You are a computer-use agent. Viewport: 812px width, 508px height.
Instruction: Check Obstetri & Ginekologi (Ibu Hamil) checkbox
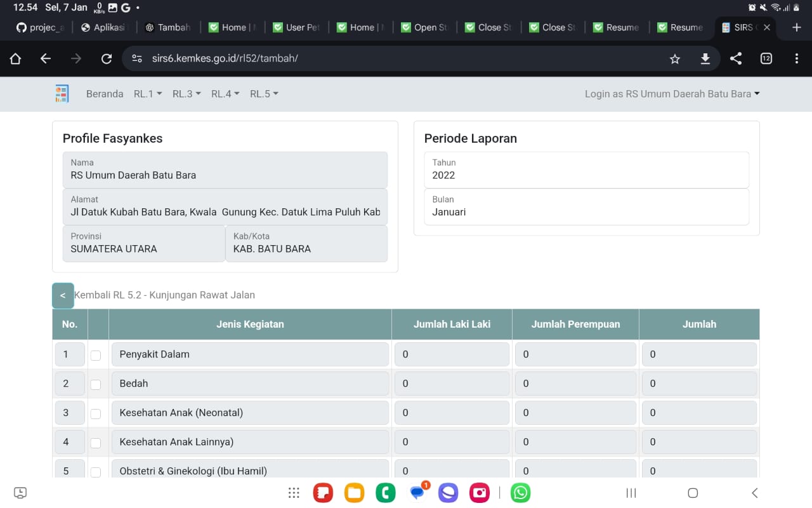click(96, 472)
